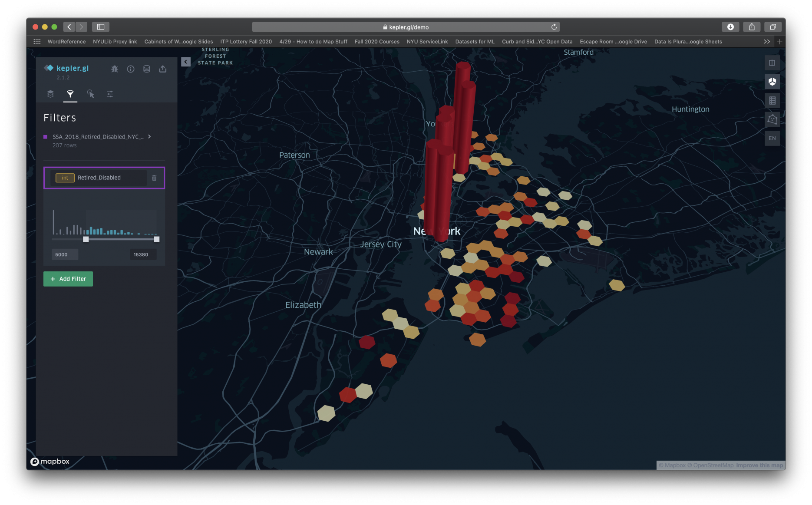Open the EN language selector

point(772,139)
